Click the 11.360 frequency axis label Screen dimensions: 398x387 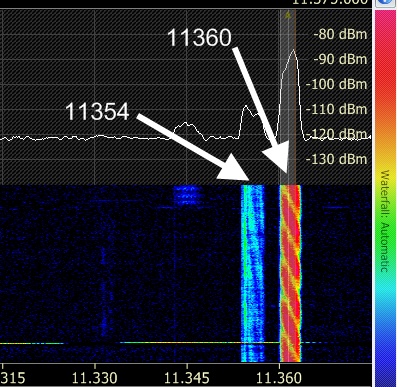279,378
